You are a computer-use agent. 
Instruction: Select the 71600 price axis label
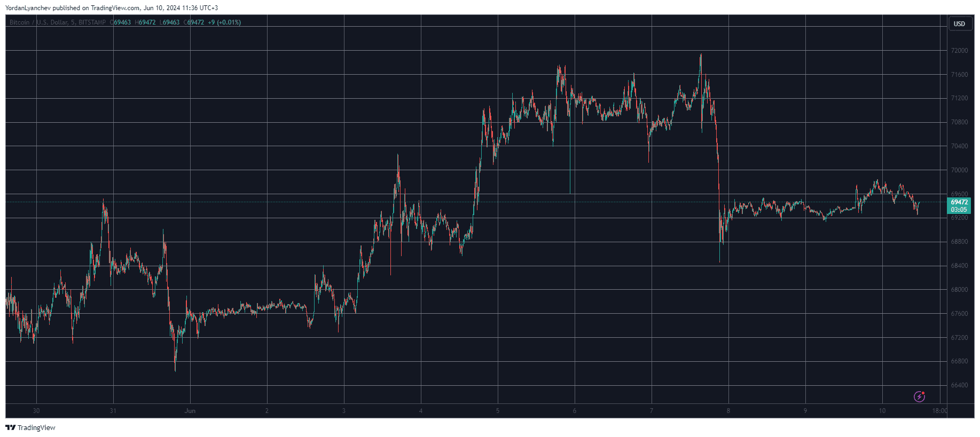[959, 75]
